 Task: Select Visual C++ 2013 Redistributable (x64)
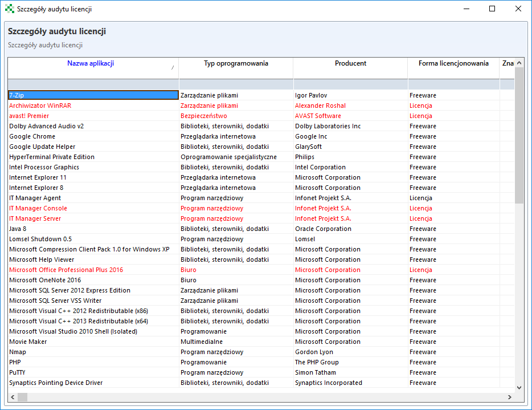point(261,321)
